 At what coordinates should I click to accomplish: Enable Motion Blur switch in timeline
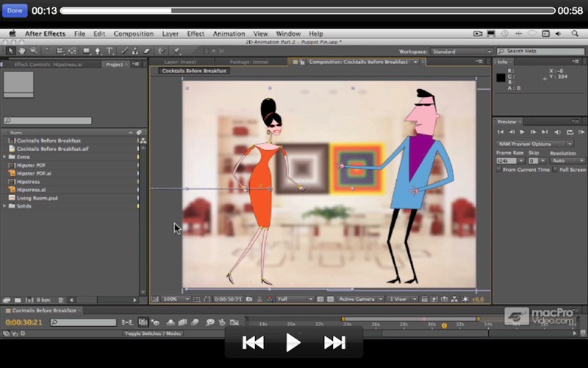pos(195,322)
